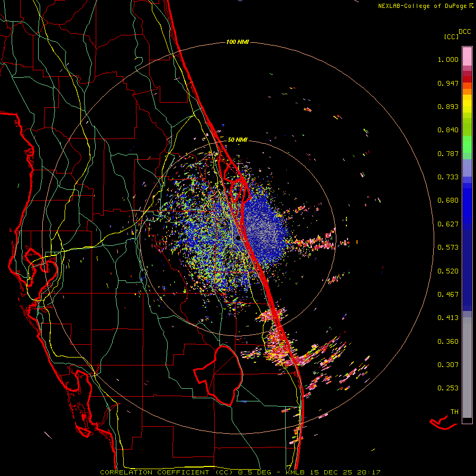Screen dimensions: 476x476
Task: Click the Lake Okeechobee red outline
Action: pyautogui.click(x=218, y=375)
